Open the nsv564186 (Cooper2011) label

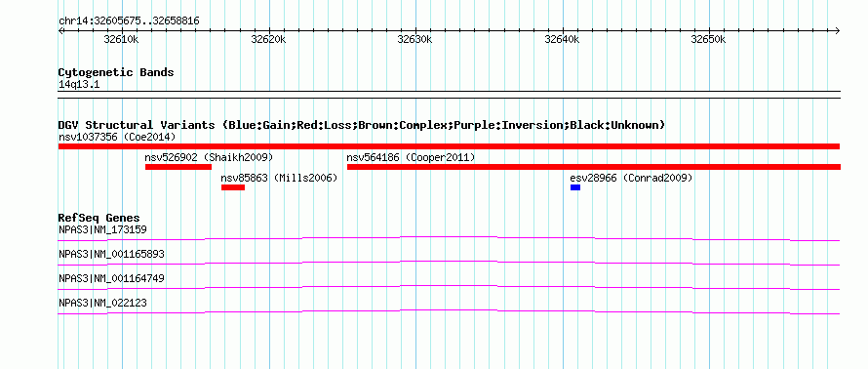[411, 157]
